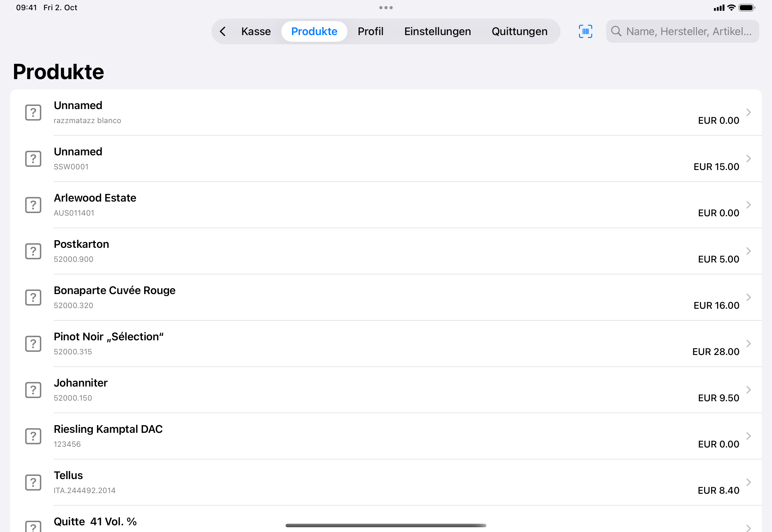Open the Einstellungen tab
772x532 pixels.
437,31
